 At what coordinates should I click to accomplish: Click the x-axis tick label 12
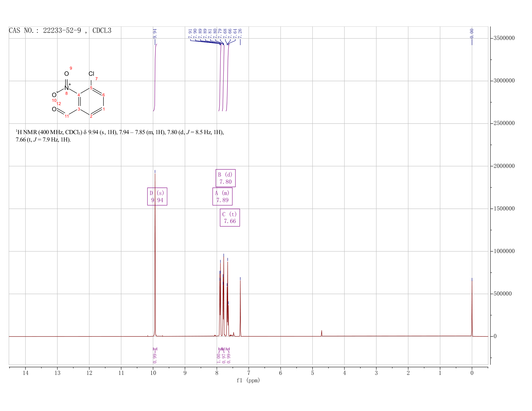point(89,373)
